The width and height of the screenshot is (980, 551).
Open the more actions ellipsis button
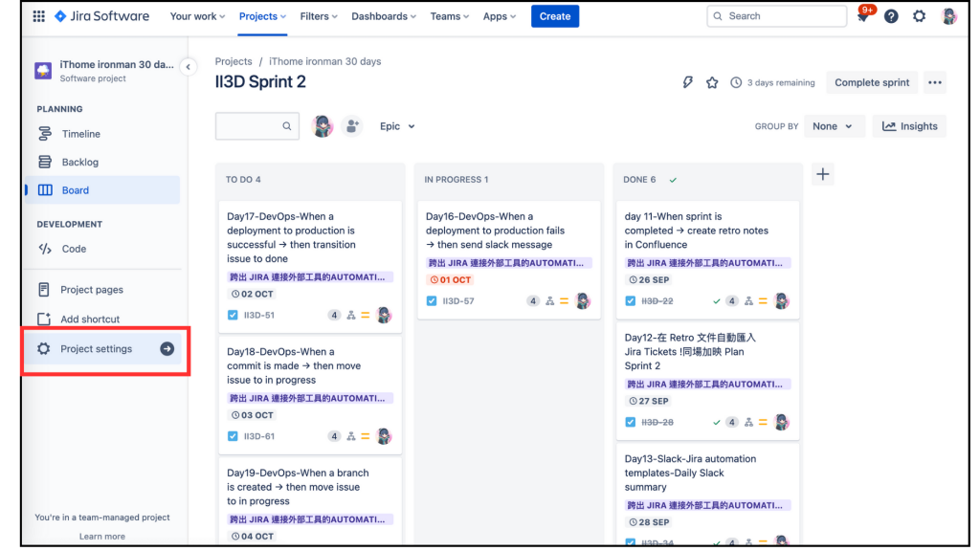coord(934,82)
